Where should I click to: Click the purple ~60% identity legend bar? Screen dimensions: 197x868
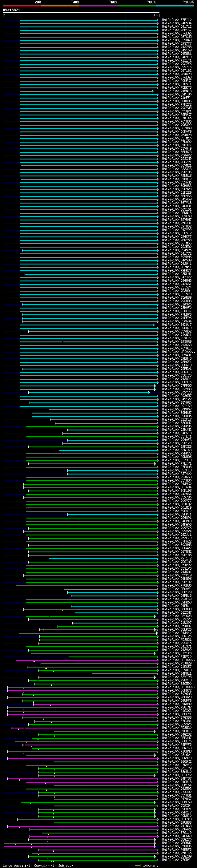(x=98, y=6)
